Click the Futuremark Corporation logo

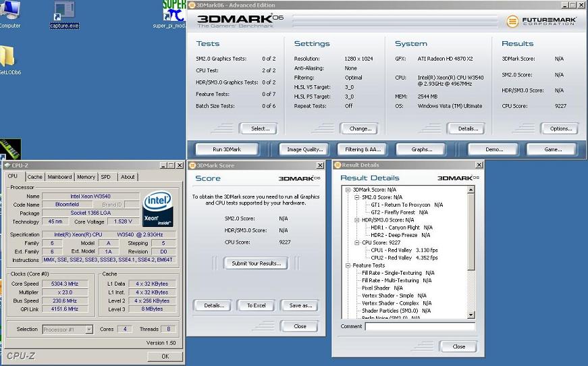pyautogui.click(x=541, y=21)
